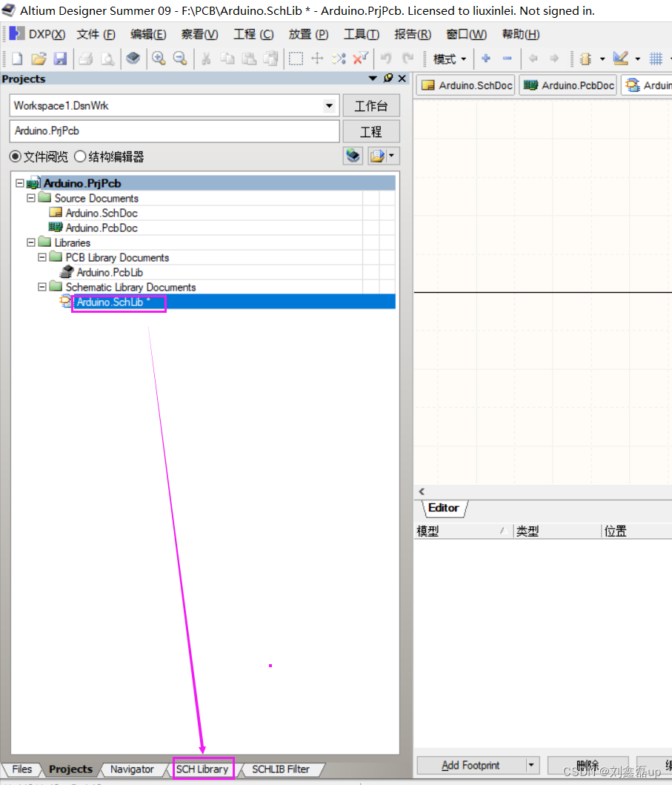Activate the move selection cross icon
This screenshot has width=672, height=785.
point(317,59)
